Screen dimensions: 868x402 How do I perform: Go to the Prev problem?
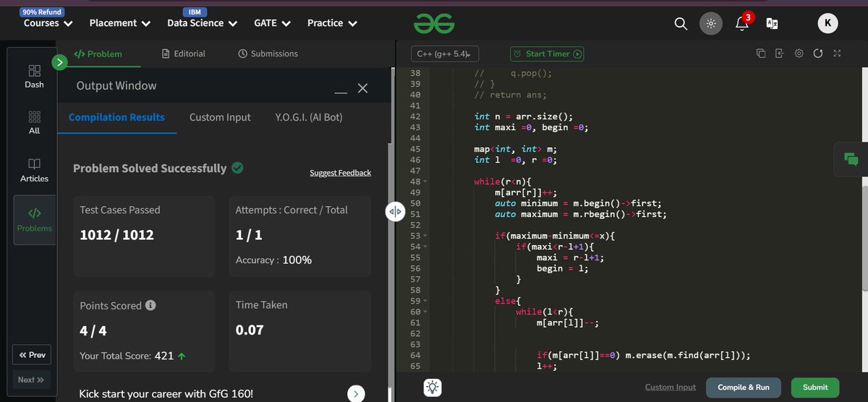click(x=32, y=354)
